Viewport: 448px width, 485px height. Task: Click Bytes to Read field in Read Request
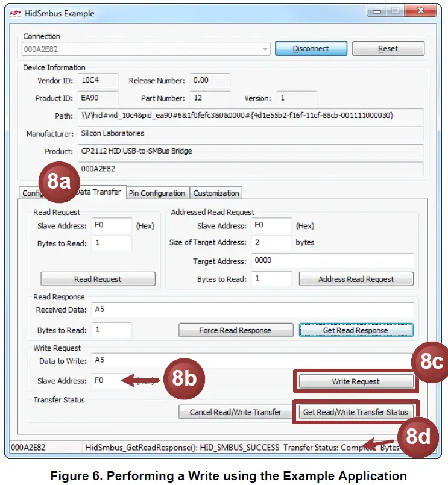(x=112, y=243)
